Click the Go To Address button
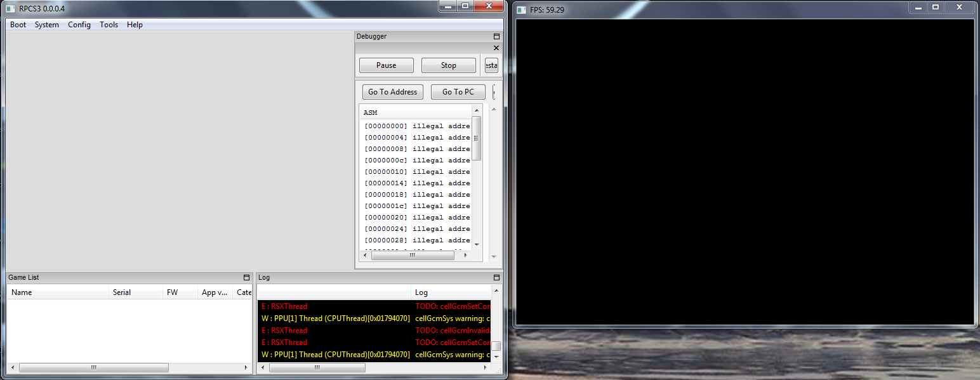Viewport: 980px width, 380px height. pos(393,92)
